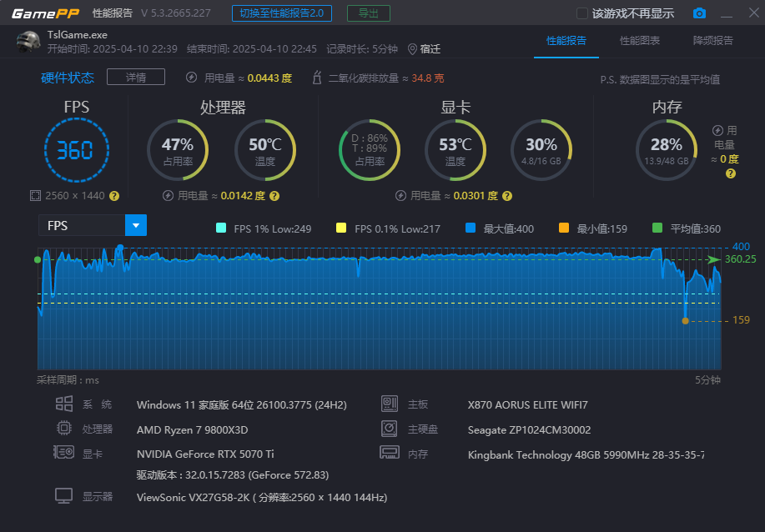Open the FPS chart type dropdown arrow
Screen dimensions: 765x532
[x=136, y=226]
